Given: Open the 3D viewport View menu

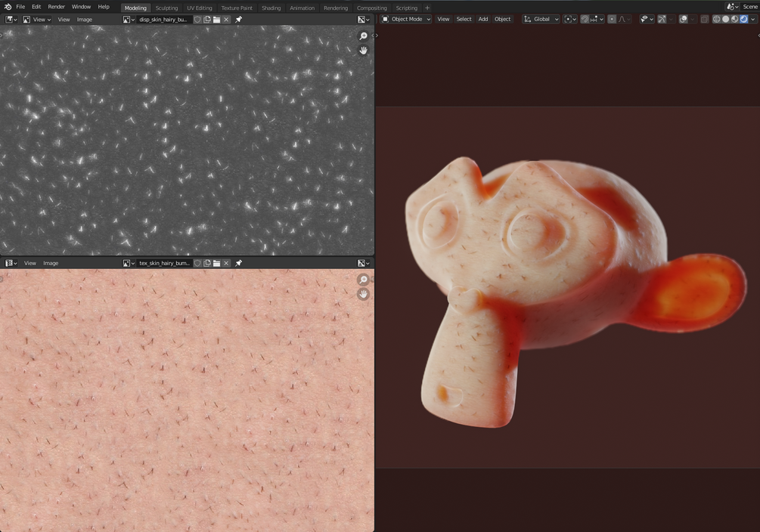Looking at the screenshot, I should coord(443,19).
